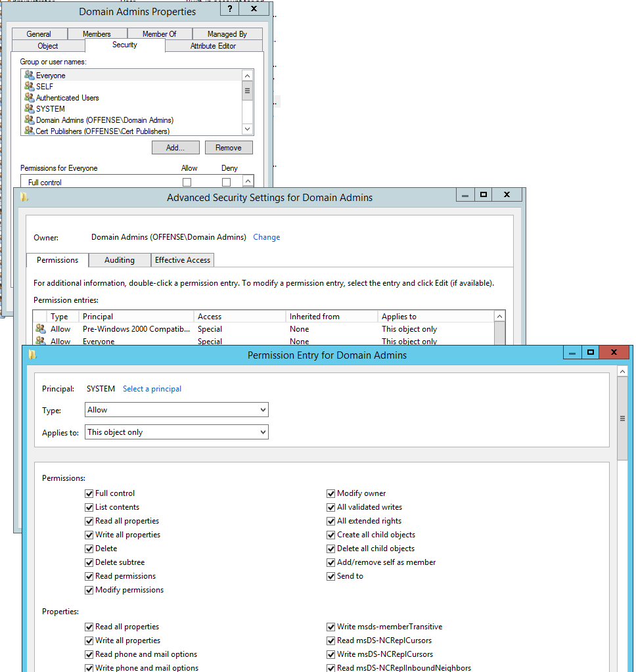Open the Attribute Editor tab
This screenshot has height=672, width=636.
pos(213,46)
